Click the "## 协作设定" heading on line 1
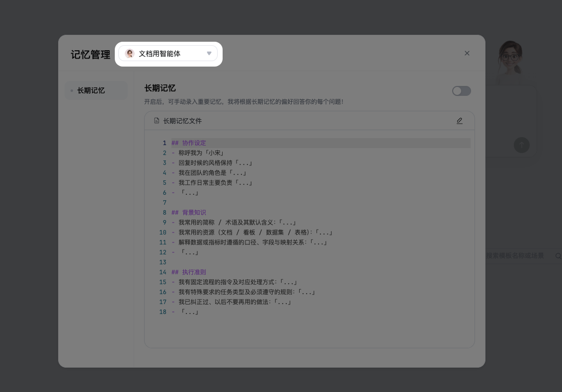This screenshot has width=562, height=392. [x=188, y=143]
